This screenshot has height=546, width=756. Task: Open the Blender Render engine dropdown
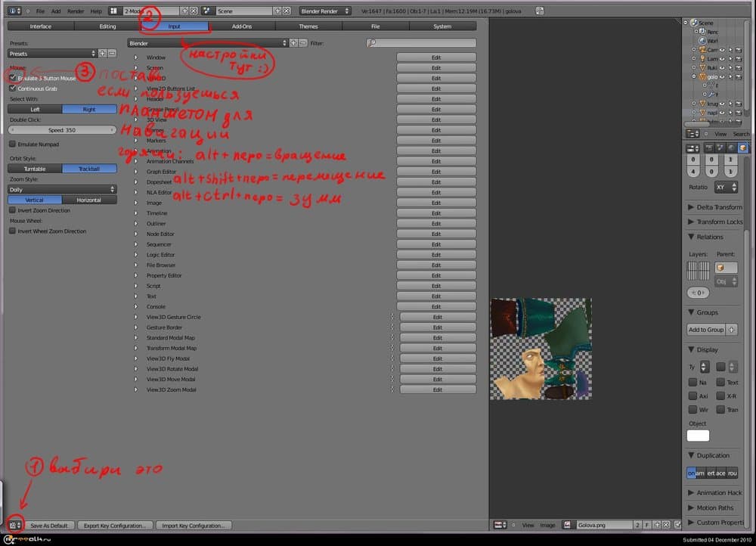click(324, 11)
